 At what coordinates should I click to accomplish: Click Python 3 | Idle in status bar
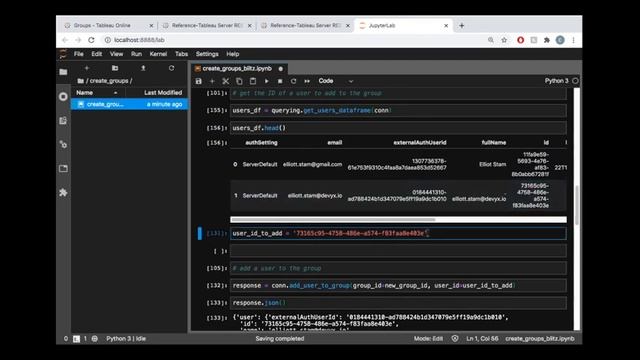[126, 339]
